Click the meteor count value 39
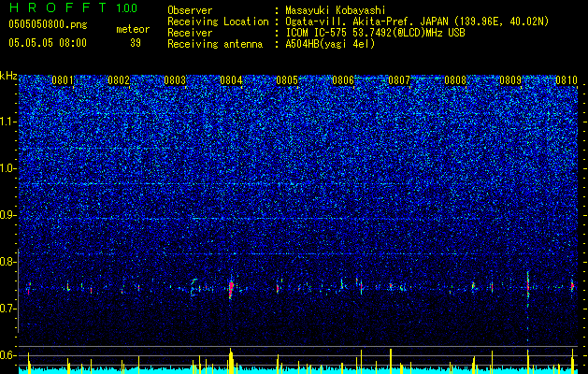588x374 pixels. pos(136,43)
